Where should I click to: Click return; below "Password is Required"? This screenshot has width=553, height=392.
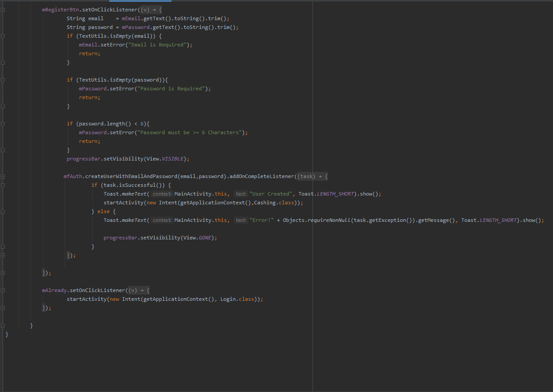coord(90,97)
